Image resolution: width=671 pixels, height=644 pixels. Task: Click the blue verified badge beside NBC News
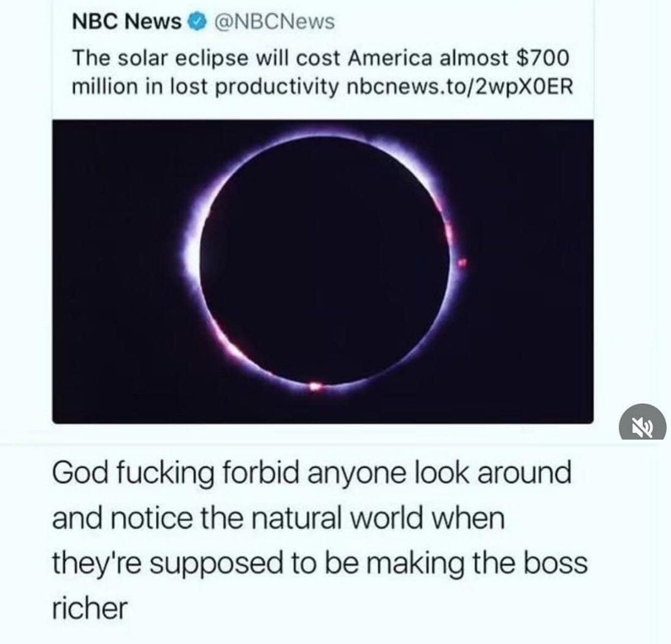(195, 21)
